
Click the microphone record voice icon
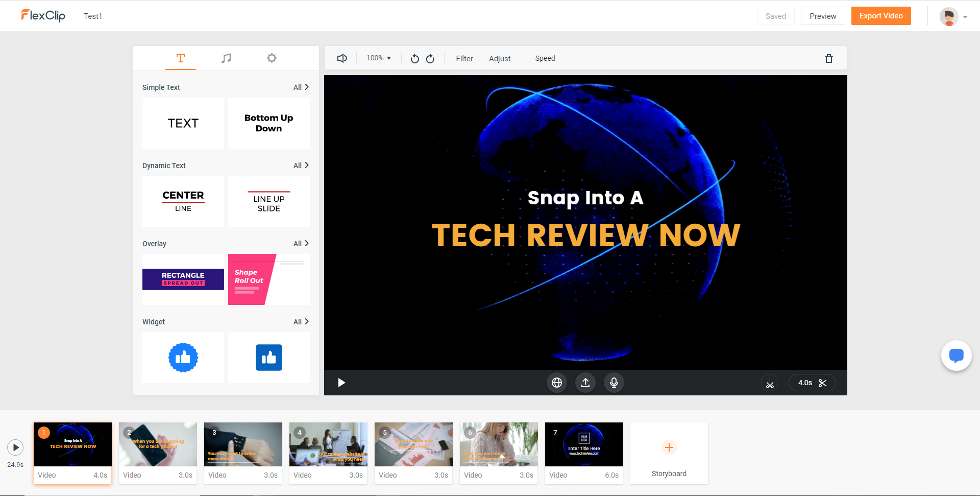[x=614, y=383]
